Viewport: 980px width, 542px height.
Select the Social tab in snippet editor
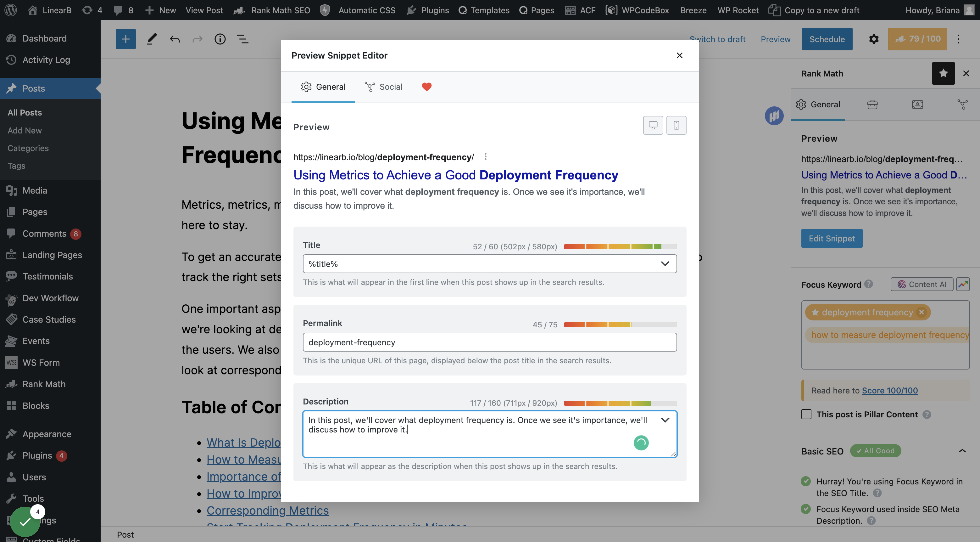click(x=383, y=87)
